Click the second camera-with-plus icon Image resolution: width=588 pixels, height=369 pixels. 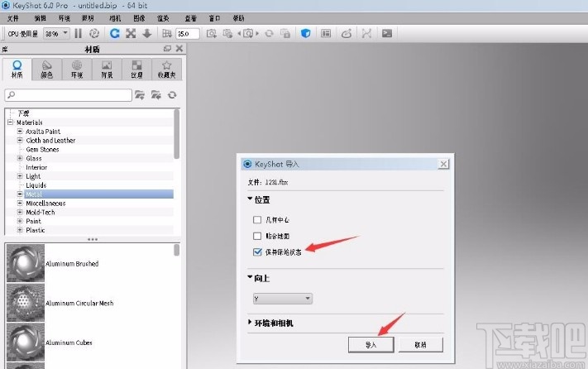tap(227, 33)
